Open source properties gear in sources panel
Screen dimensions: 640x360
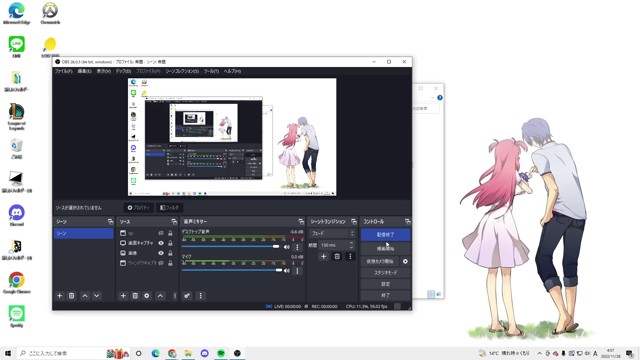coord(147,296)
